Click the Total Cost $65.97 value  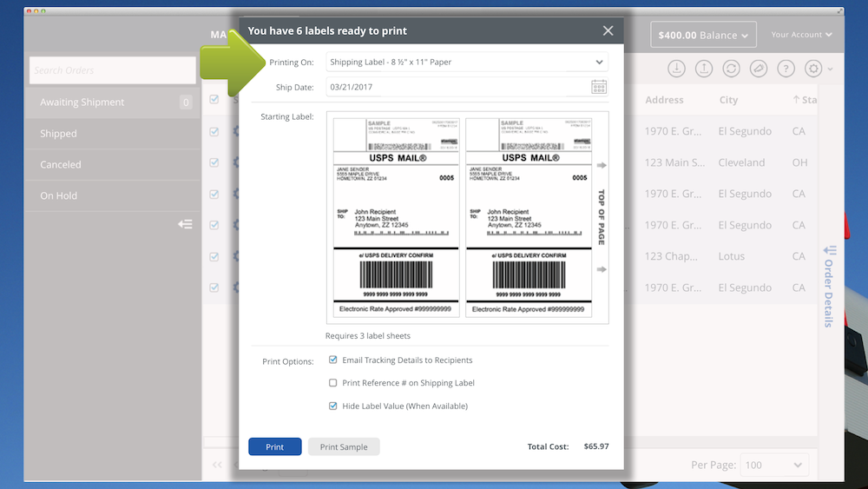point(596,446)
